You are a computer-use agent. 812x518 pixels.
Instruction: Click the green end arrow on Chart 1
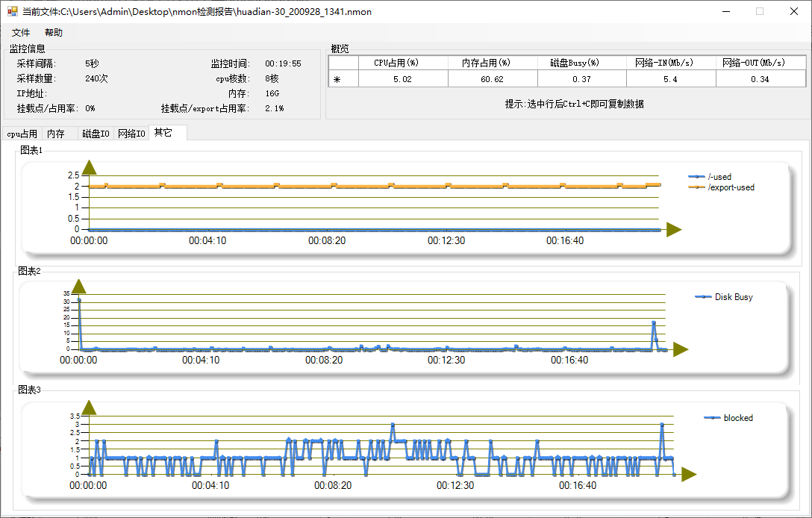pyautogui.click(x=674, y=230)
